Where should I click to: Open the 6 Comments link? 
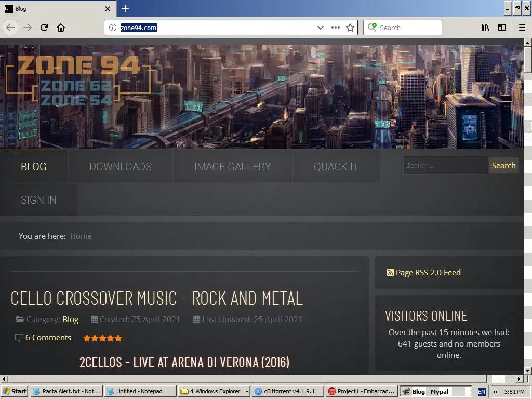(48, 338)
